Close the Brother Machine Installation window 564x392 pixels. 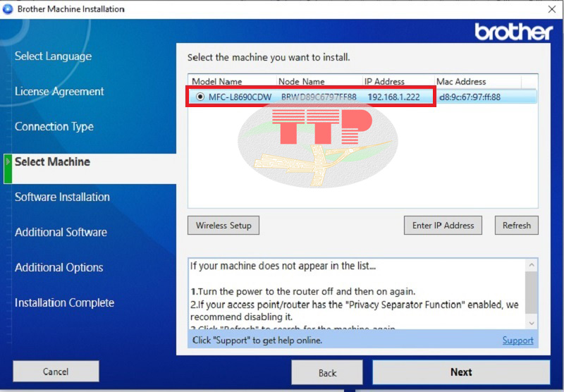[552, 9]
